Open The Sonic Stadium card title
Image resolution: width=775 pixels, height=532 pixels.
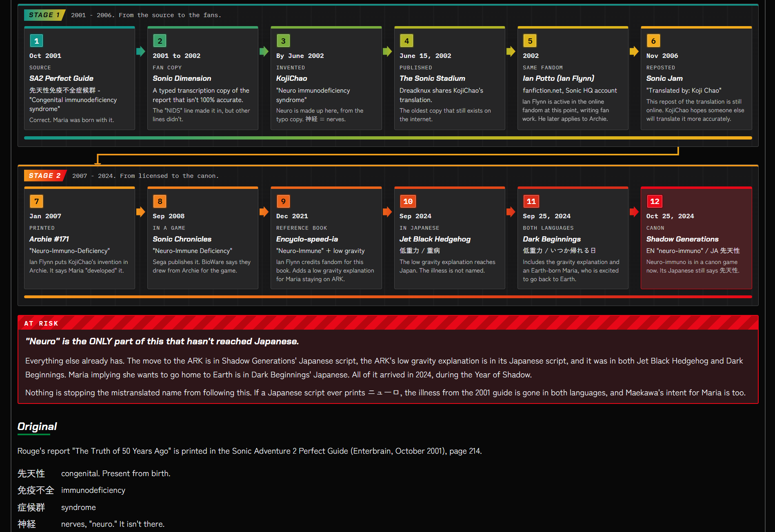click(432, 78)
